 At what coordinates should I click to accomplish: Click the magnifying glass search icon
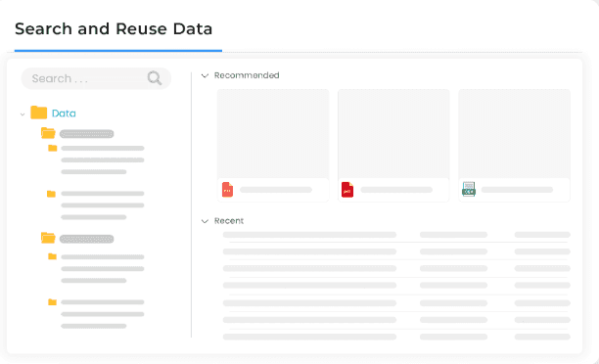[155, 78]
